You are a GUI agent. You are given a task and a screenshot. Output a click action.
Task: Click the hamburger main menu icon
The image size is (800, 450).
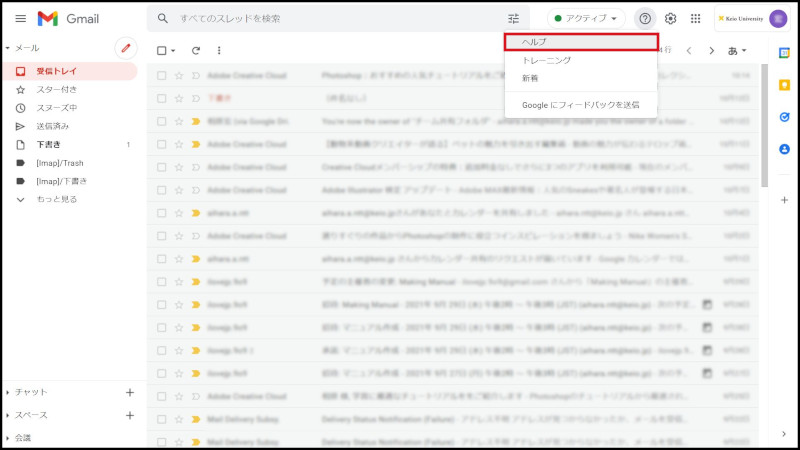coord(20,18)
